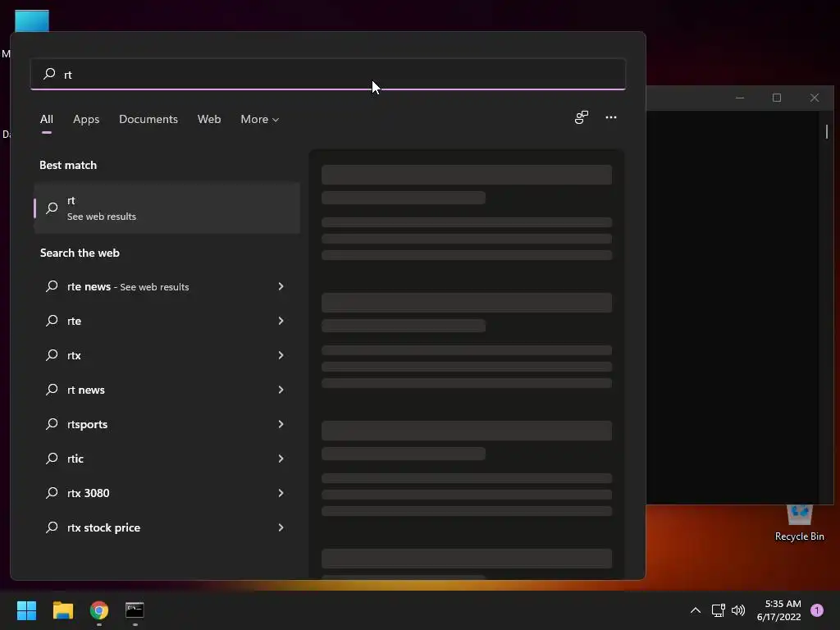
Task: Open the clock showing 5:35 AM
Action: [779, 610]
